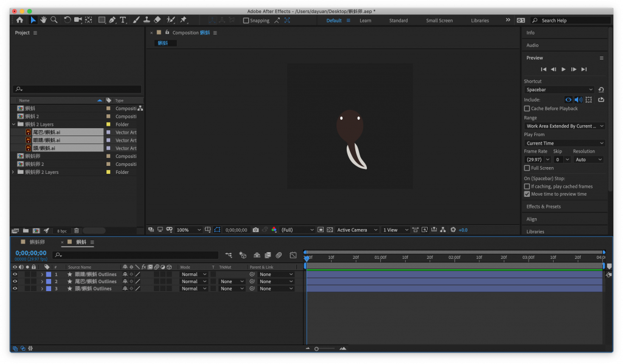The image size is (623, 364).
Task: Select the Pen tool
Action: (x=112, y=20)
